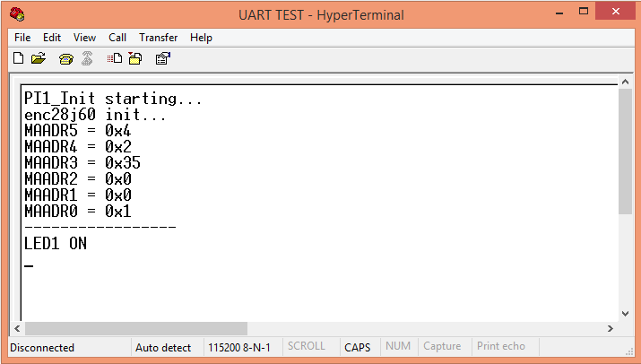Click the Send file toolbar icon
Image resolution: width=641 pixels, height=364 pixels.
coord(115,58)
